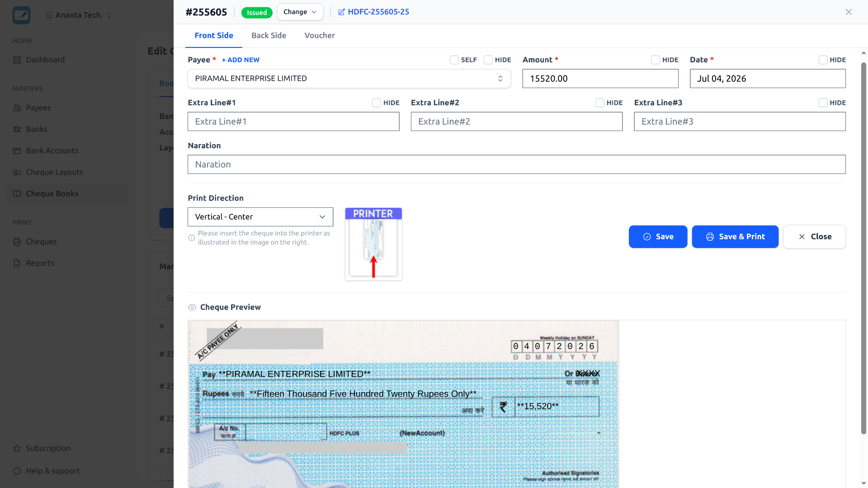
Task: Click Save & Print button
Action: point(735,237)
